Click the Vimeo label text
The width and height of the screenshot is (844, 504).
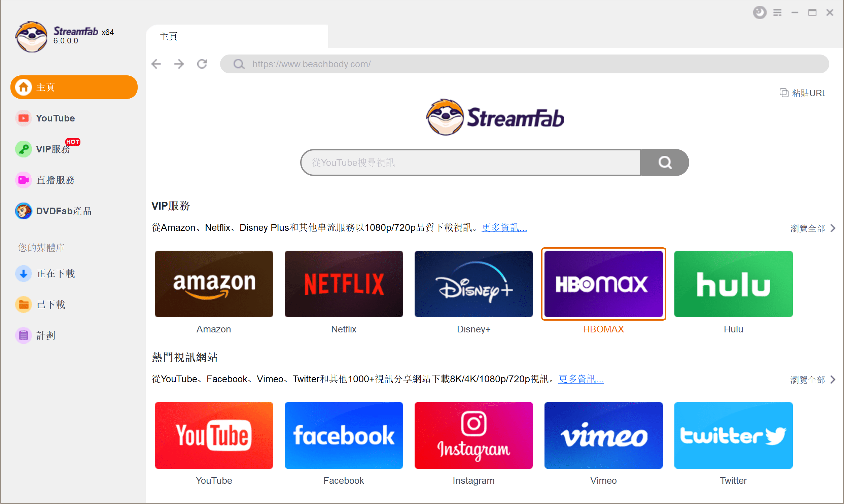point(603,480)
